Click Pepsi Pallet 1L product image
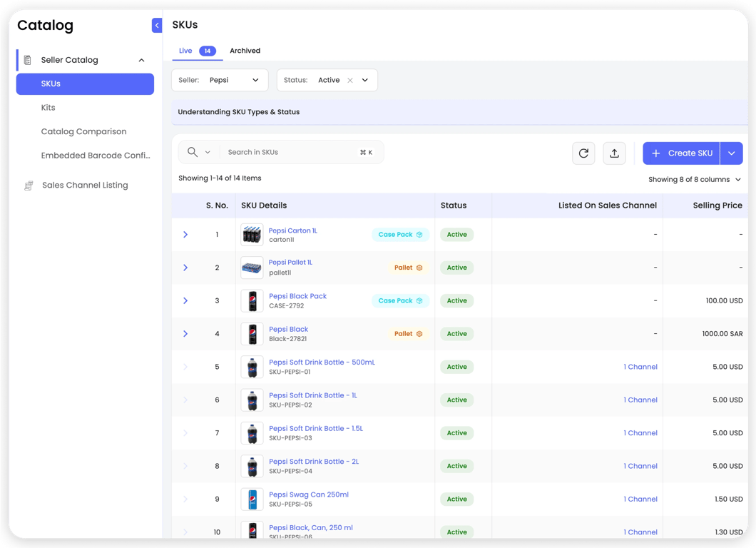 (252, 268)
